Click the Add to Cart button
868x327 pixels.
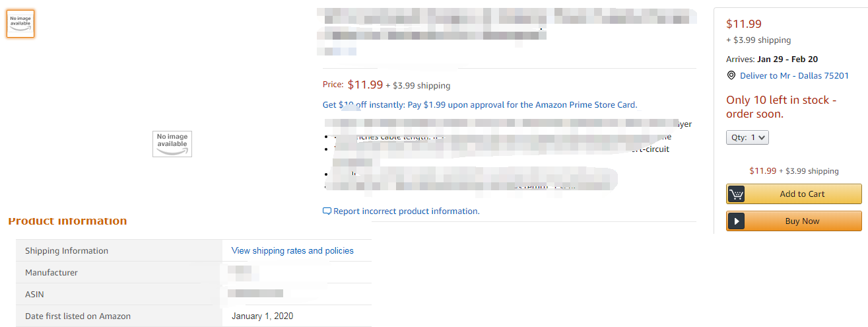(794, 194)
